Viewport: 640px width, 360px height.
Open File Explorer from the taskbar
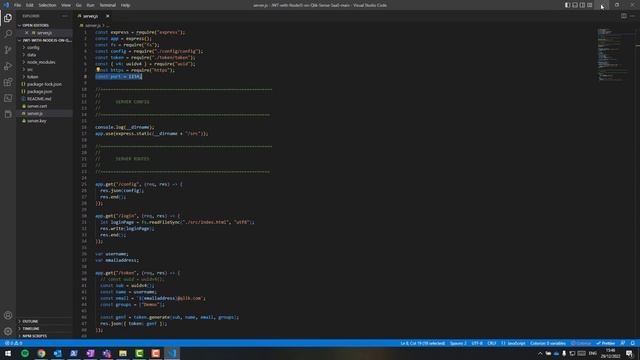pos(123,353)
